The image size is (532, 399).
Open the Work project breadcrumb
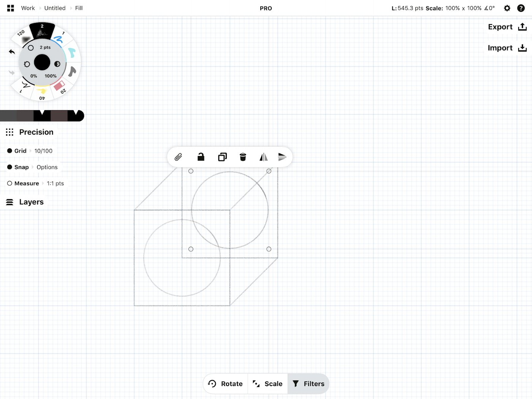pos(28,8)
